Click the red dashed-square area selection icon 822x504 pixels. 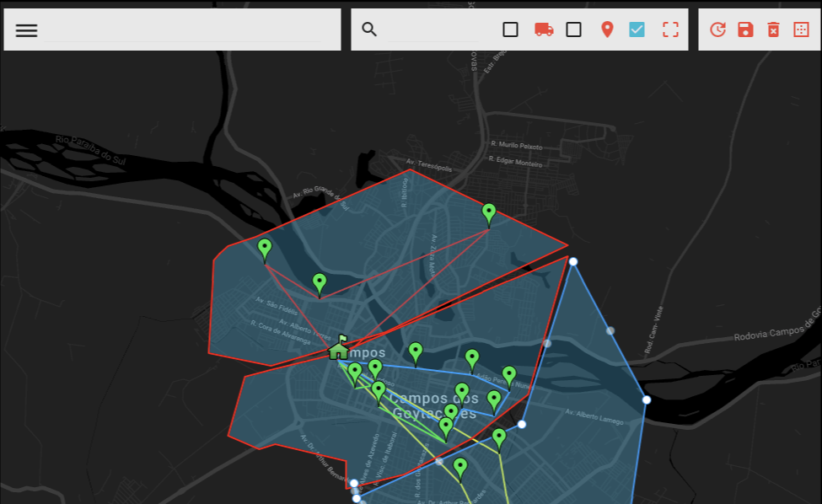coord(670,29)
